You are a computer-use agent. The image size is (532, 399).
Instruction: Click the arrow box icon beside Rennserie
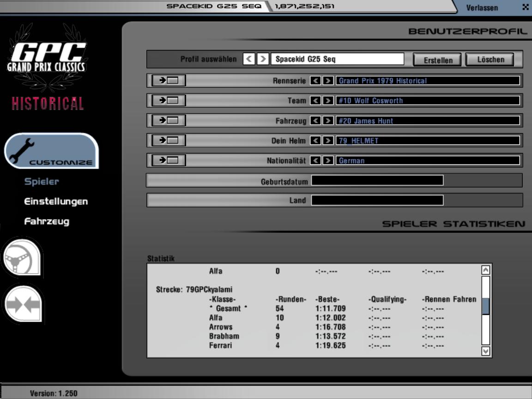[x=169, y=80]
